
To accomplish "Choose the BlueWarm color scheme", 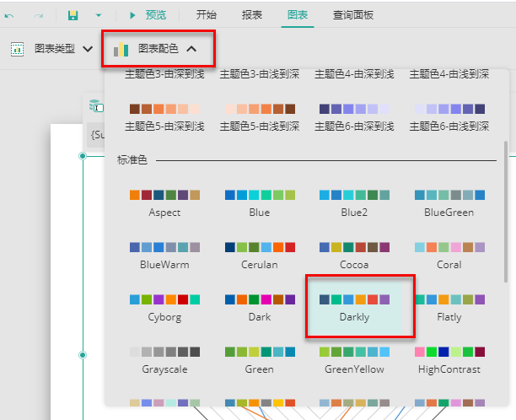I will (165, 256).
